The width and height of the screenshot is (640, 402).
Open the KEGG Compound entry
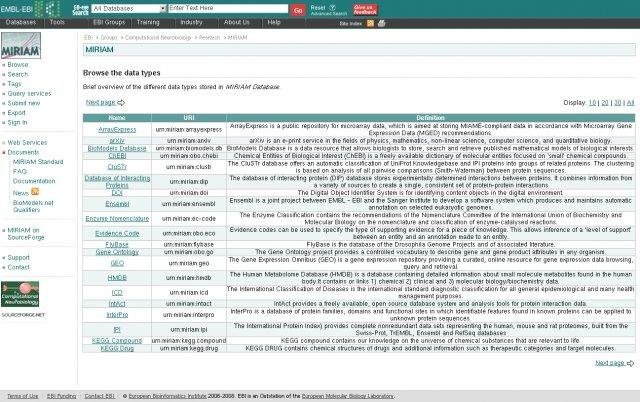tap(117, 340)
